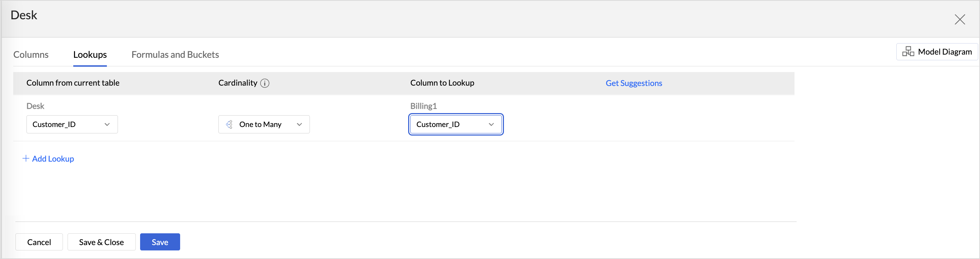Close the Desk dialog with the X icon
980x259 pixels.
pyautogui.click(x=960, y=19)
